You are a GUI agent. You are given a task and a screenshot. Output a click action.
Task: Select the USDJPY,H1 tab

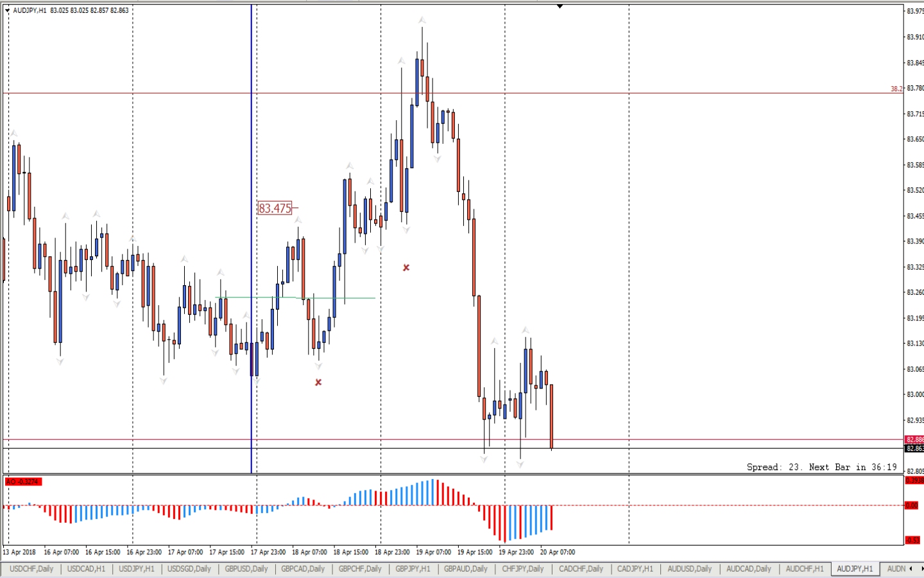pyautogui.click(x=136, y=569)
